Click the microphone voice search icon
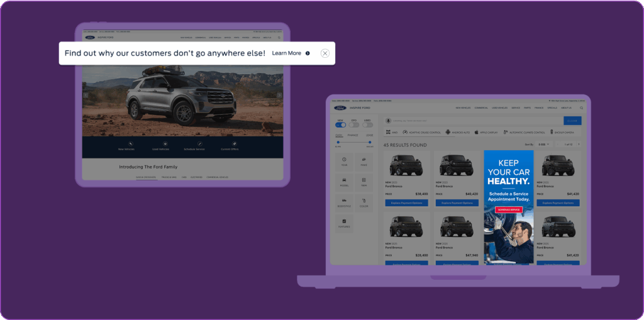The width and height of the screenshot is (644, 320). 388,120
